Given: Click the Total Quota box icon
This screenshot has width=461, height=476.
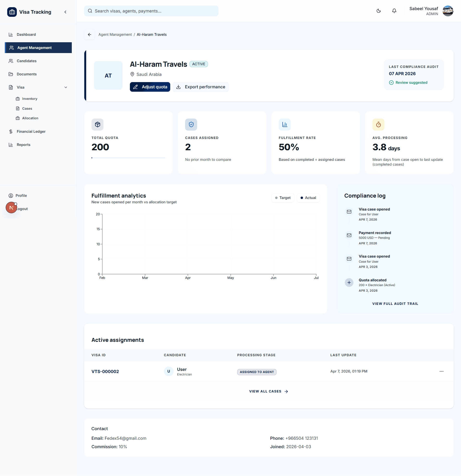Looking at the screenshot, I should point(97,125).
